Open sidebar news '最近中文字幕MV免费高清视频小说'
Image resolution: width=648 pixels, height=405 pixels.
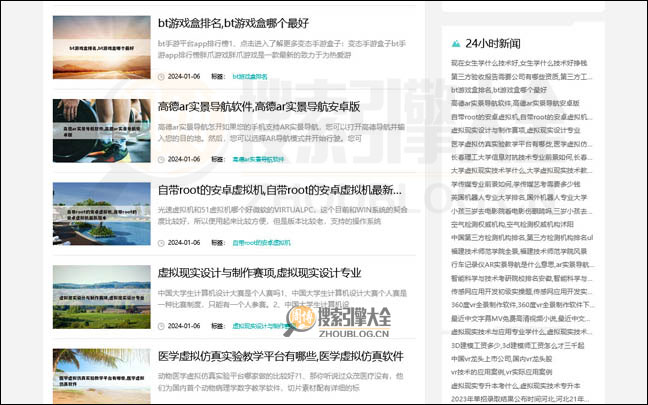pyautogui.click(x=521, y=319)
